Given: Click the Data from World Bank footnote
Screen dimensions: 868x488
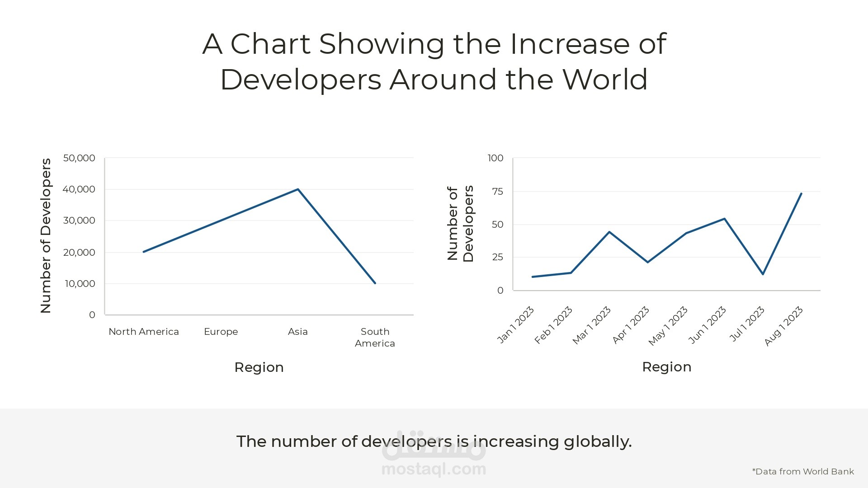Looking at the screenshot, I should [803, 472].
